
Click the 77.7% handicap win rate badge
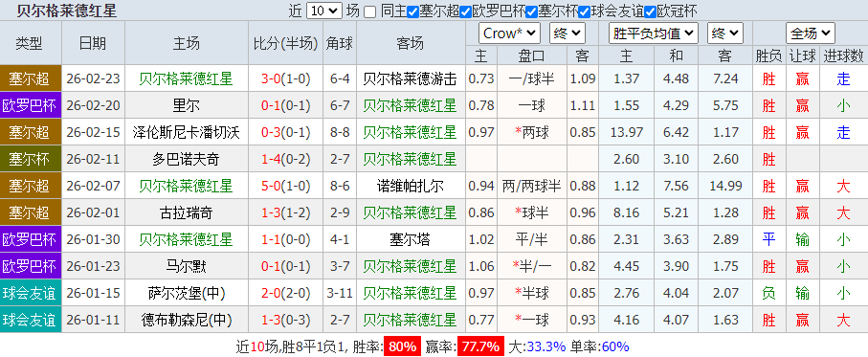[x=480, y=346]
